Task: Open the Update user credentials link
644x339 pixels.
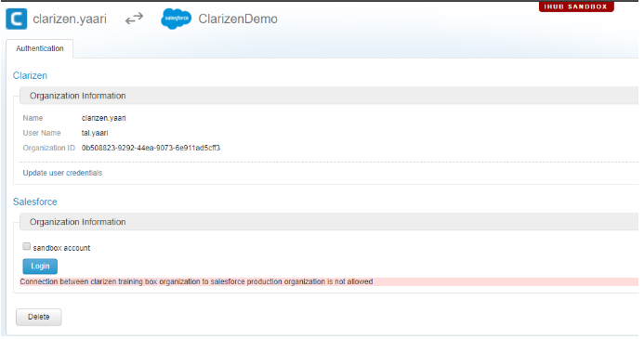Action: [62, 173]
